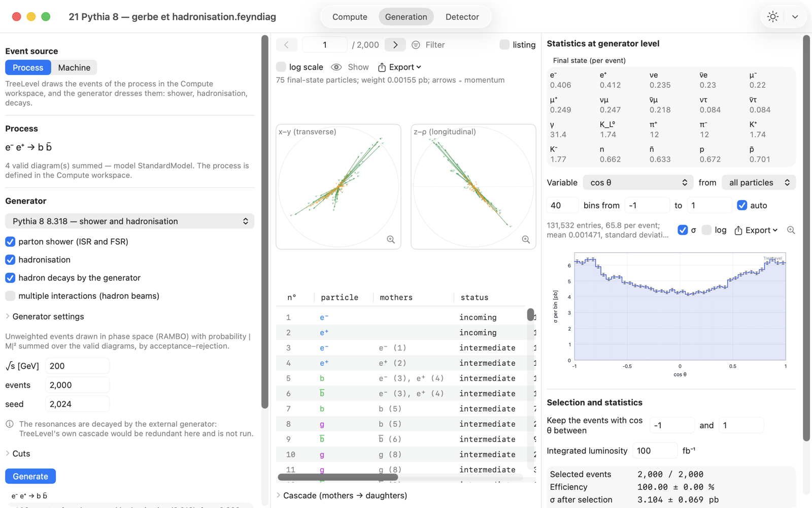Toggle the σ checkbox

(683, 230)
